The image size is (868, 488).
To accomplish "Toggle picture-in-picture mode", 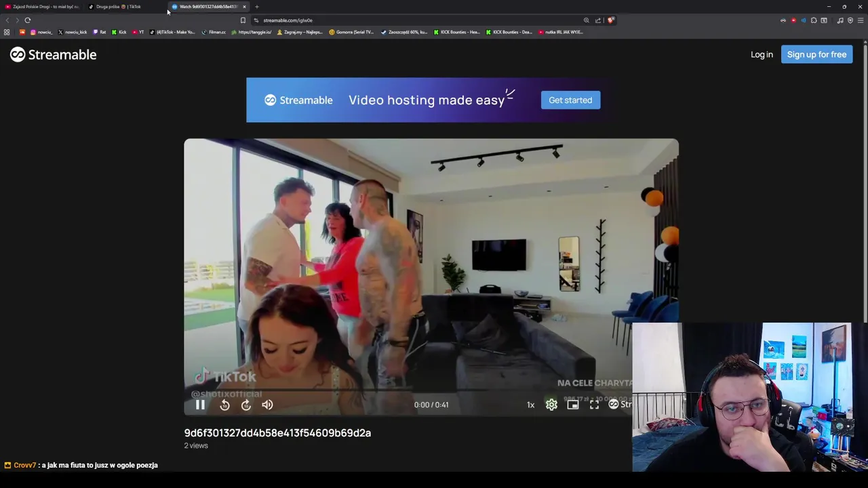I will pyautogui.click(x=573, y=405).
